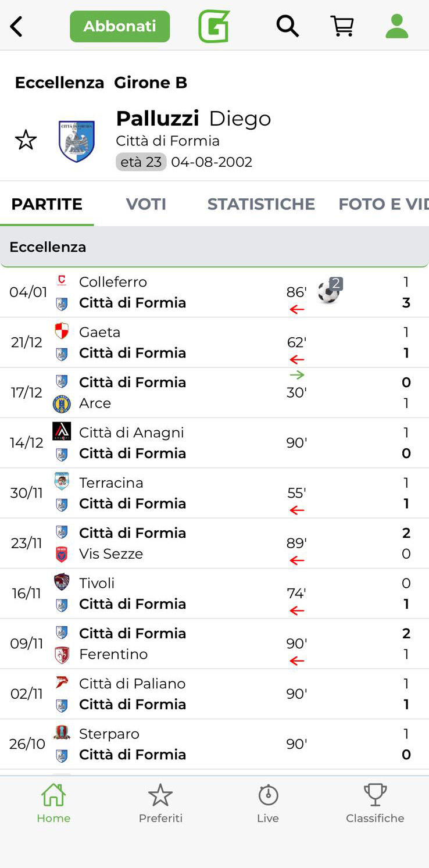Switch to the STATISTICHE tab

[x=261, y=204]
